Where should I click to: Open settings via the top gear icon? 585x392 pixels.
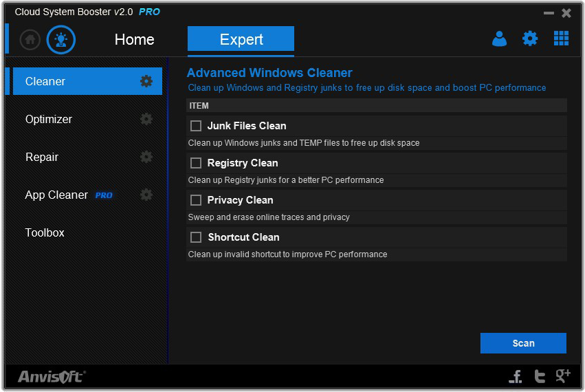coord(530,39)
